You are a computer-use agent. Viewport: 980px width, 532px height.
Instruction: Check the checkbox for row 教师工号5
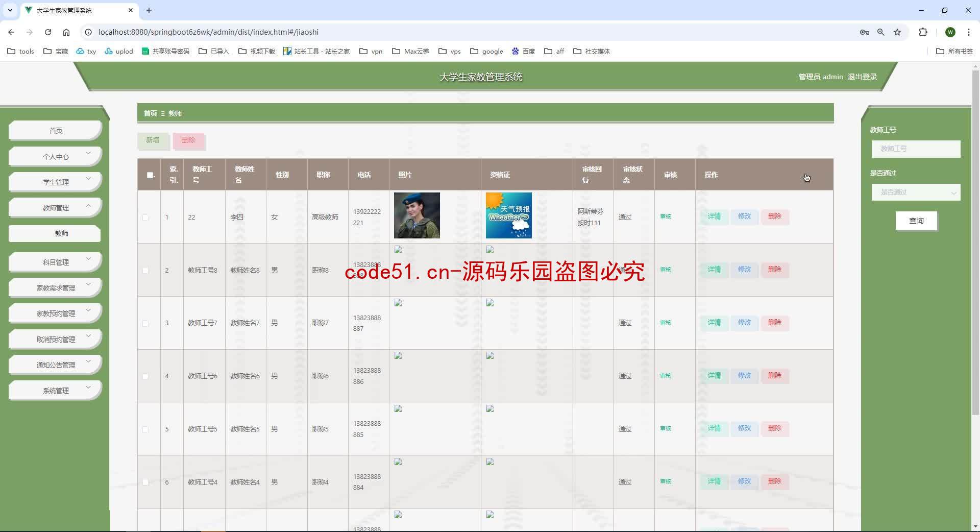tap(145, 429)
